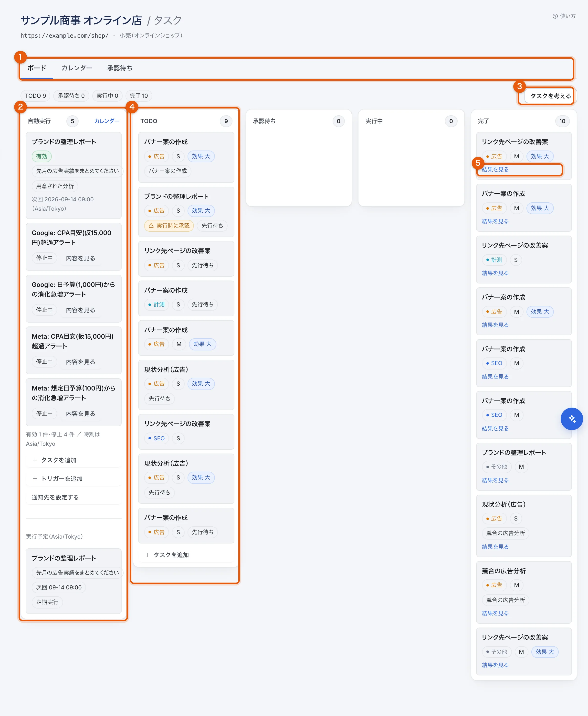Viewport: 588px width, 716px height.
Task: Click the https://example.com/shop/ URL text
Action: point(64,36)
